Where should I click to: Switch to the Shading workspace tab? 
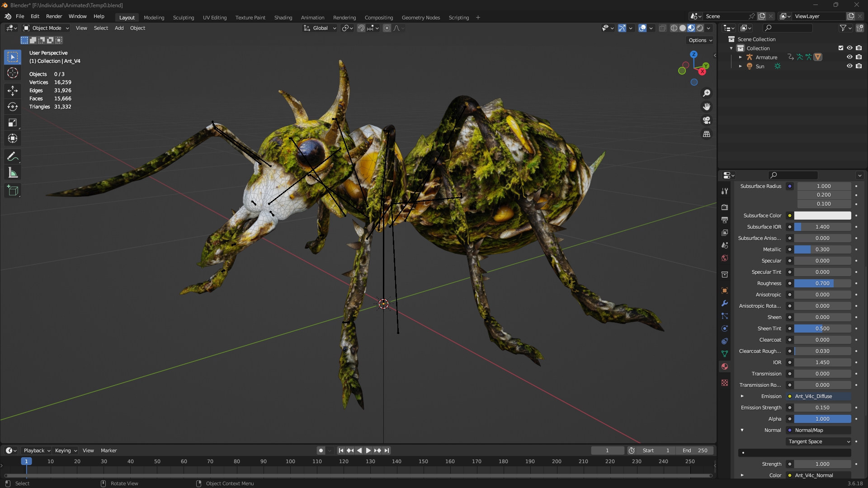tap(283, 18)
